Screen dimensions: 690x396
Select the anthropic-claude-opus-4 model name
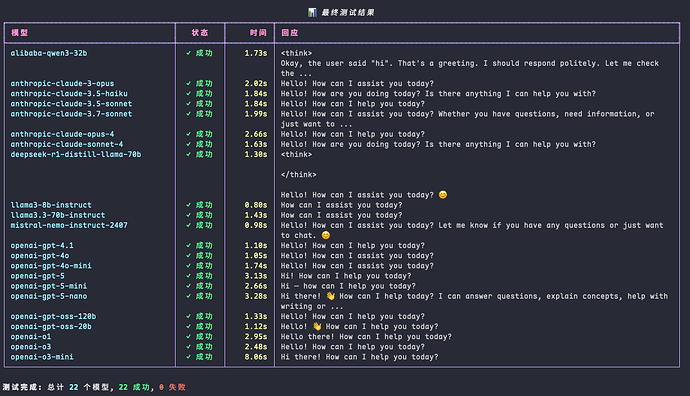pyautogui.click(x=62, y=134)
